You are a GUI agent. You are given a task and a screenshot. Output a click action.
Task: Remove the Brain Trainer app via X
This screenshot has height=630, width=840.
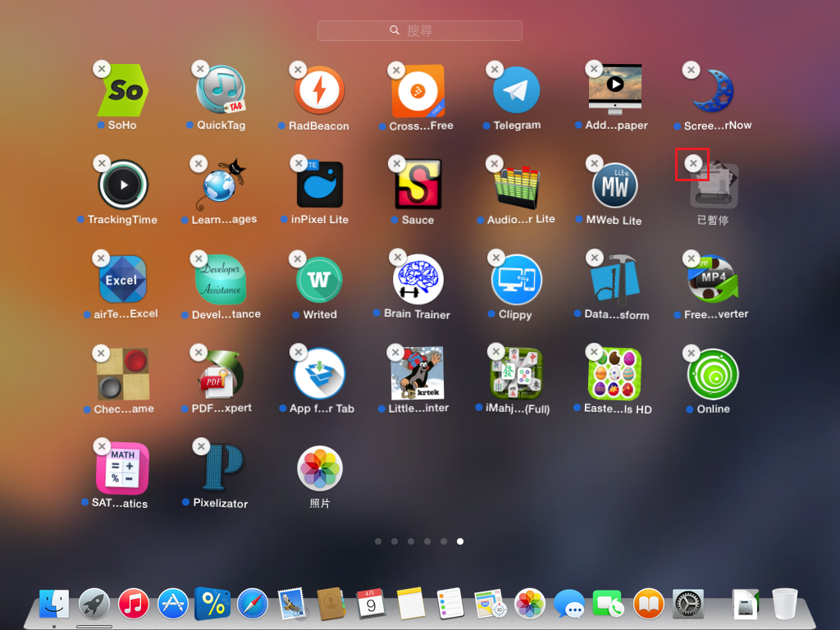(398, 257)
